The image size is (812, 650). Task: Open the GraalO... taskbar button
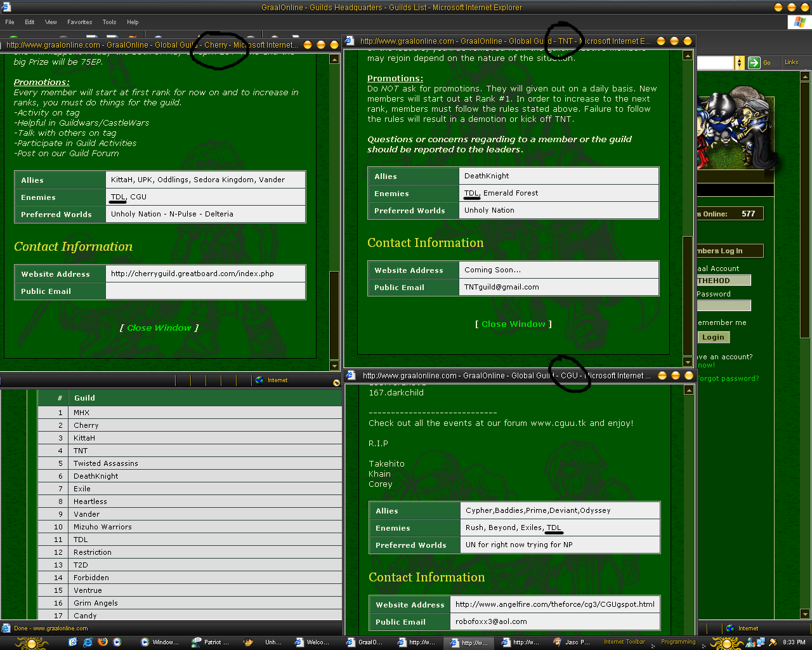coord(365,642)
